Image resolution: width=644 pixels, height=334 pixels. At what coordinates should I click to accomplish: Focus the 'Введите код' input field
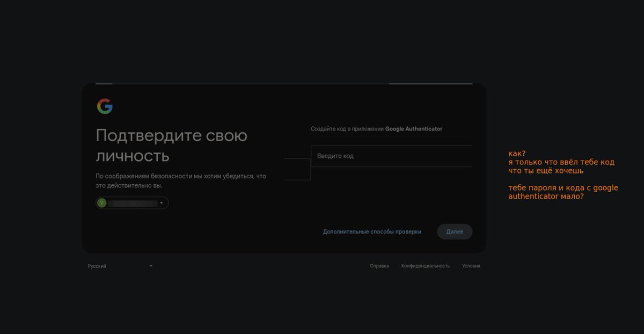click(392, 156)
